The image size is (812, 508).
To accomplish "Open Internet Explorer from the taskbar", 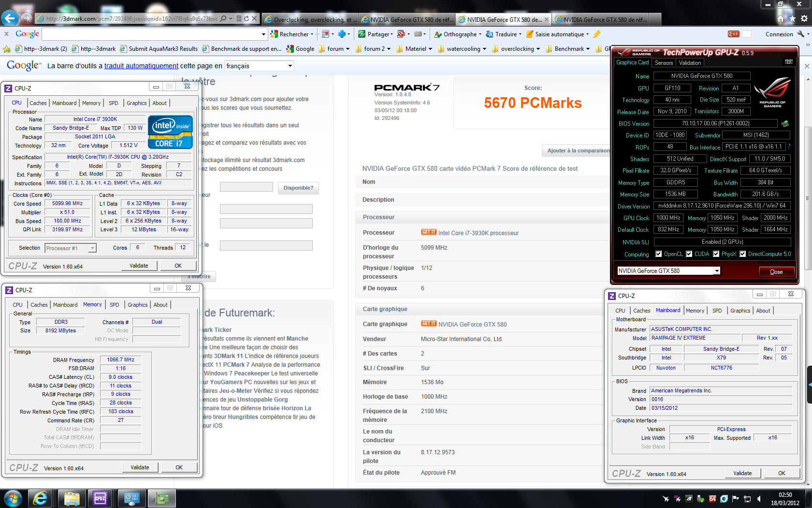I will pos(40,498).
